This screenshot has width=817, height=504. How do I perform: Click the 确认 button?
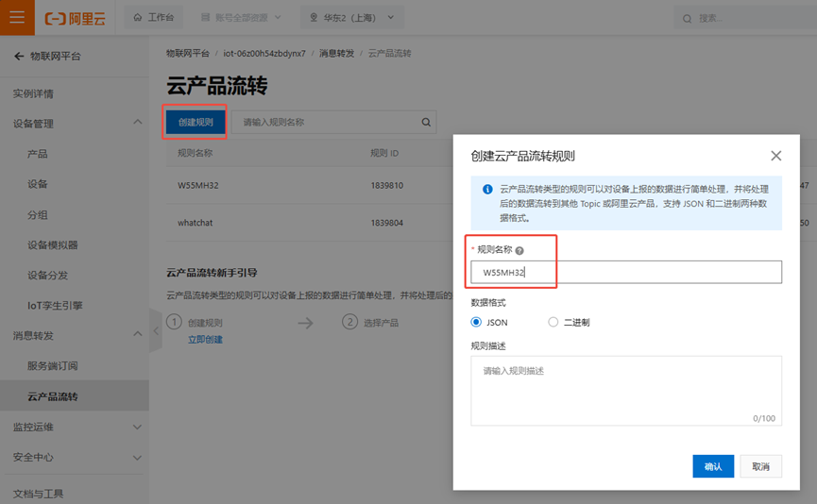713,466
